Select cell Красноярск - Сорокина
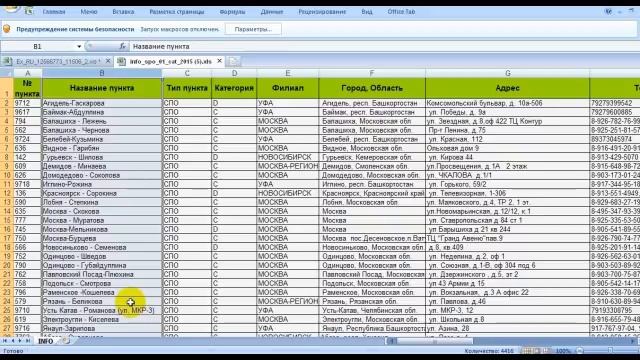Image resolution: width=640 pixels, height=360 pixels. (x=102, y=193)
